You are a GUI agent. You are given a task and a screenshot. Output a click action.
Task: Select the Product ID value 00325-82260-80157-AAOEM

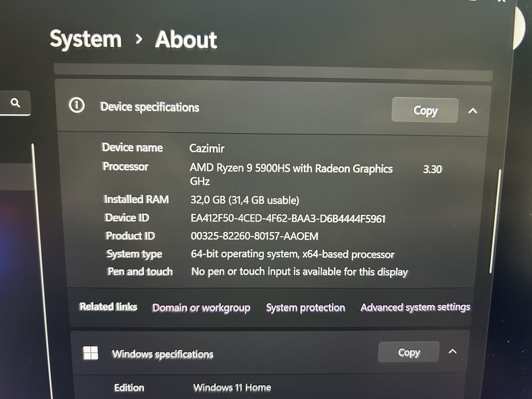tap(254, 236)
